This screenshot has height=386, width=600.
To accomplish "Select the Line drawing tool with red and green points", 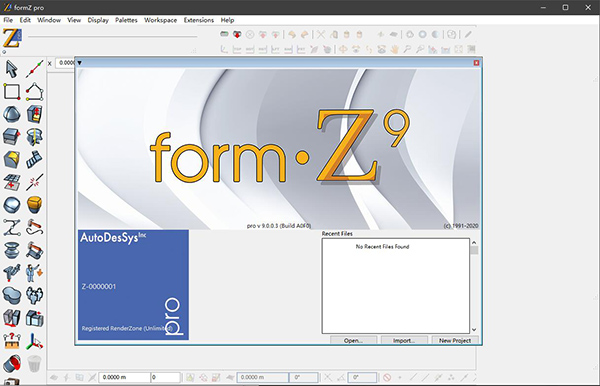I will (34, 69).
